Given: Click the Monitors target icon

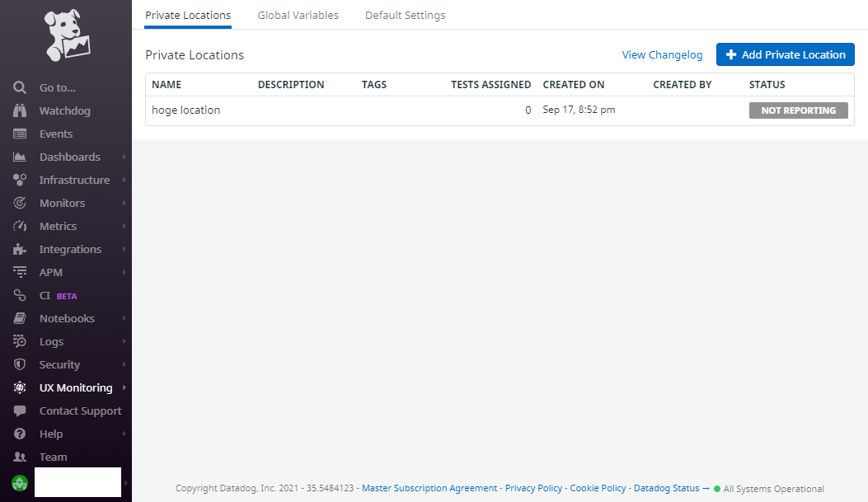Looking at the screenshot, I should click(20, 203).
